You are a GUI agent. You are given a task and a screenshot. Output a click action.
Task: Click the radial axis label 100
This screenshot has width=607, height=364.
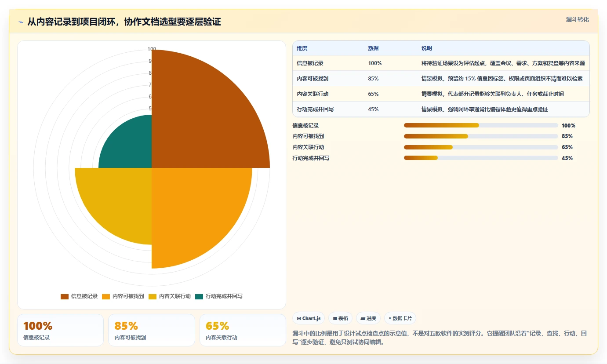(152, 49)
